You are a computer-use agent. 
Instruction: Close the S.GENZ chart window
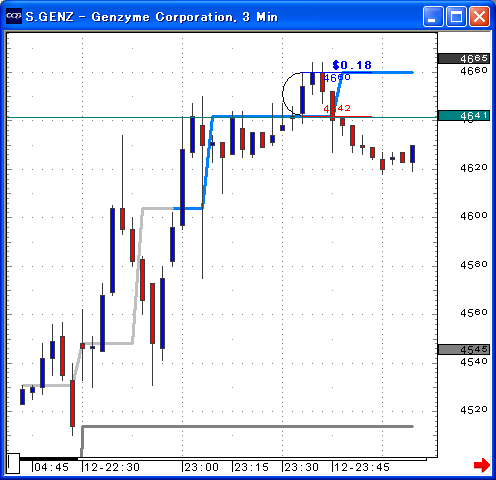479,16
